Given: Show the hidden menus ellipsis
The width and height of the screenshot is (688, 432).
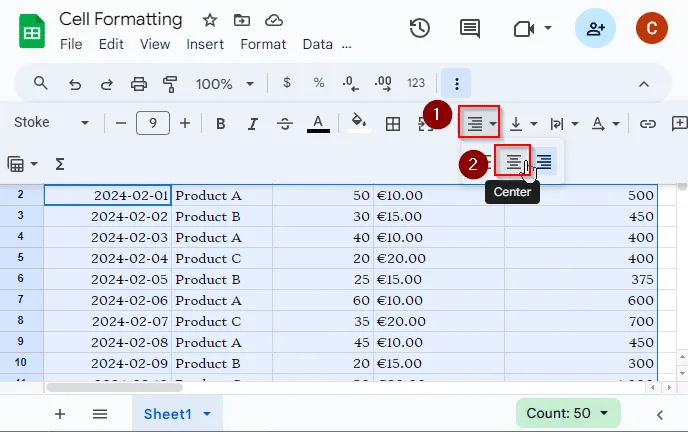Looking at the screenshot, I should point(347,46).
